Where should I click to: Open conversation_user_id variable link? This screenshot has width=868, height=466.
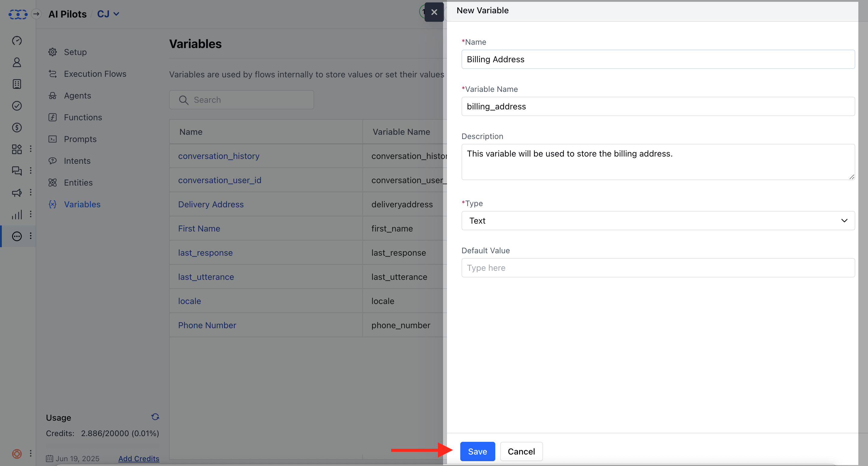pyautogui.click(x=220, y=180)
